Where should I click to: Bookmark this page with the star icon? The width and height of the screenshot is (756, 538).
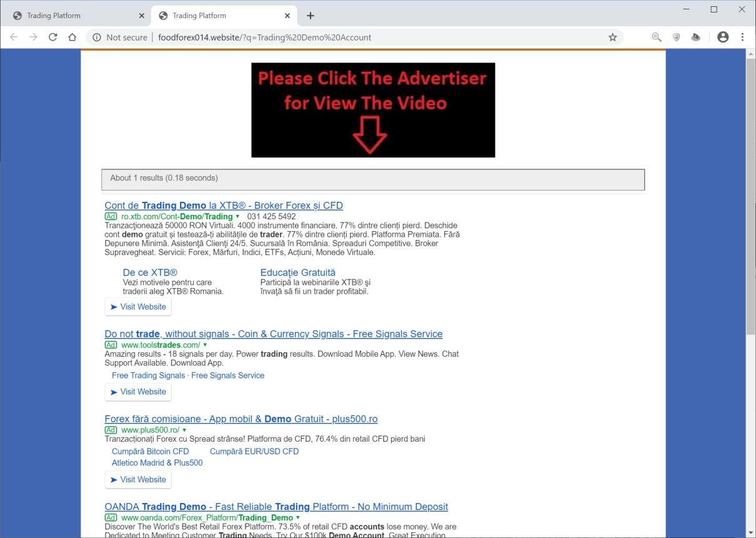612,37
